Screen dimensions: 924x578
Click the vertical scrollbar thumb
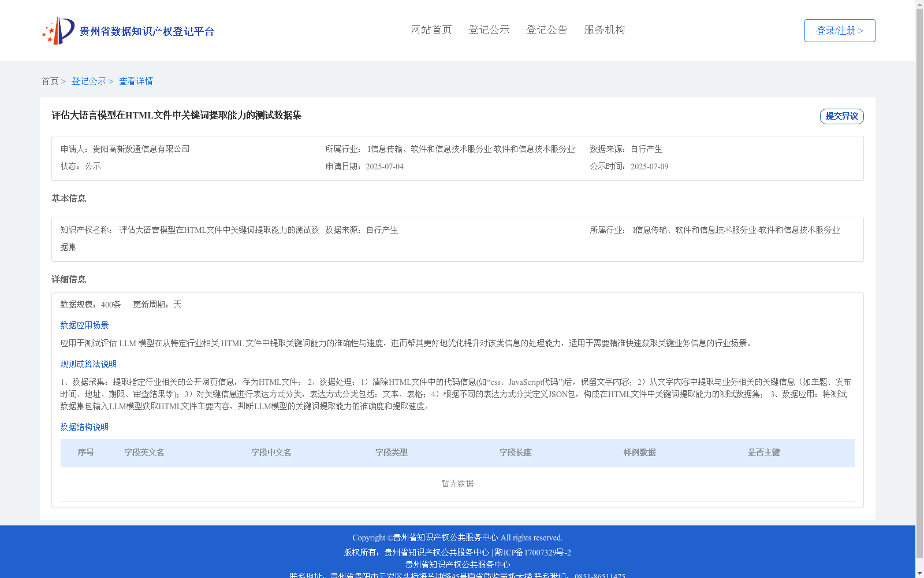click(919, 283)
